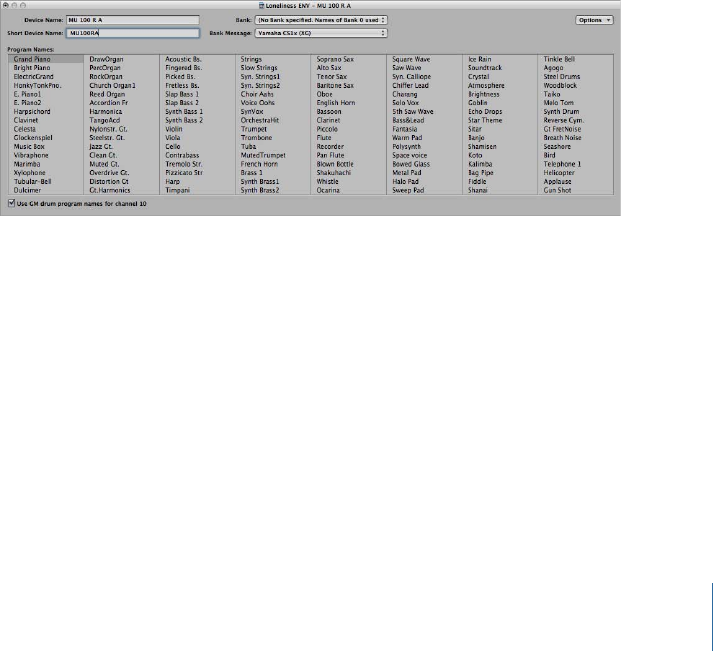Select the 'English Horn' program
This screenshot has width=713, height=651.
tap(336, 103)
